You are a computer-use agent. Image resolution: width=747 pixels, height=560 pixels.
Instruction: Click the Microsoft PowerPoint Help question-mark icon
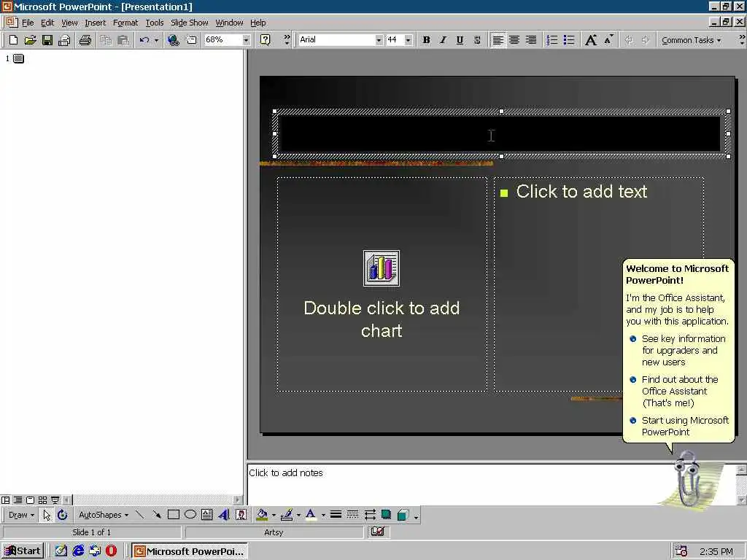coord(266,40)
